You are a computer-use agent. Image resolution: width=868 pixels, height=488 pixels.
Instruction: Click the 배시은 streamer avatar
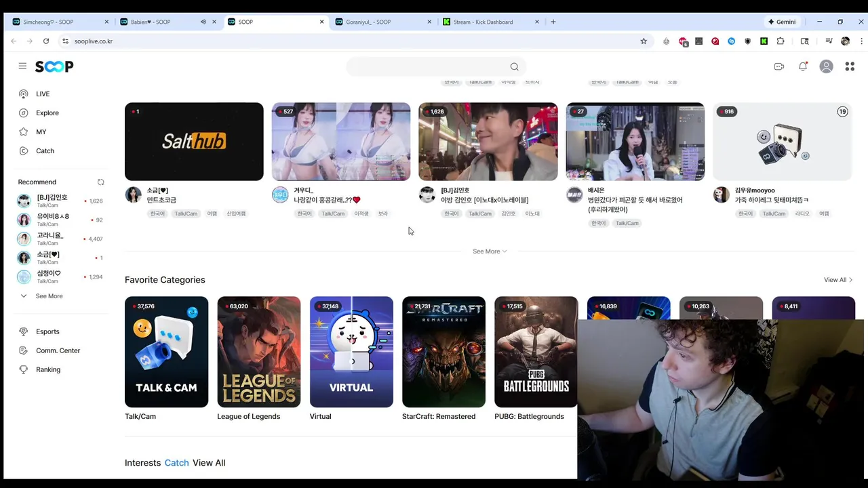574,195
